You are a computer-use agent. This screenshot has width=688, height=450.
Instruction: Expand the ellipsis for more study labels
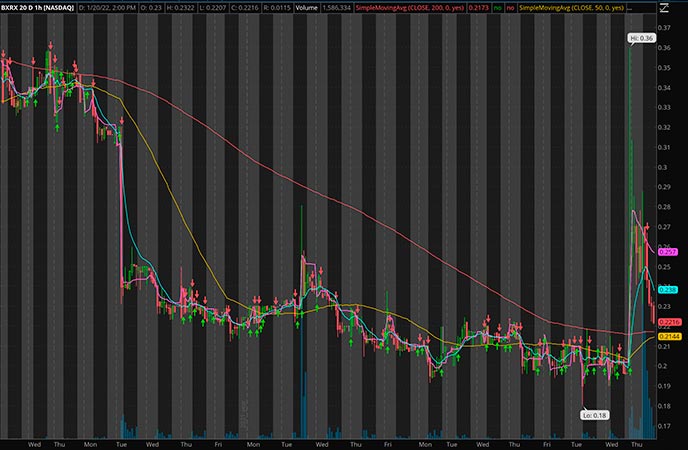pos(630,8)
